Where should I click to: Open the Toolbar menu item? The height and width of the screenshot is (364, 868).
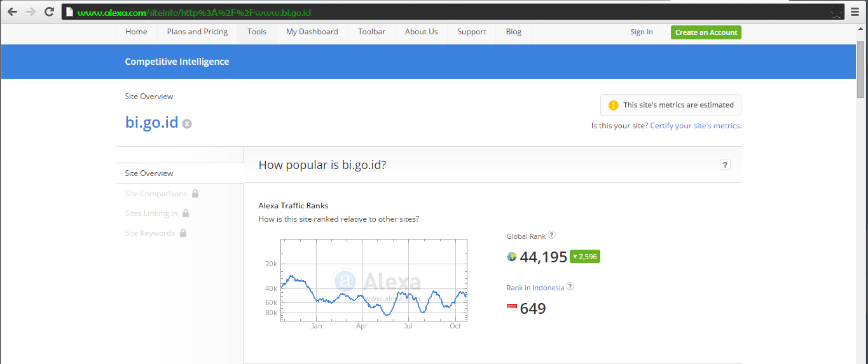371,32
